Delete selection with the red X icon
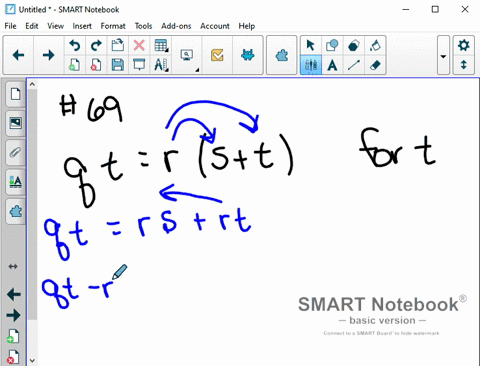Viewport: 480px width, 366px height. 139,46
